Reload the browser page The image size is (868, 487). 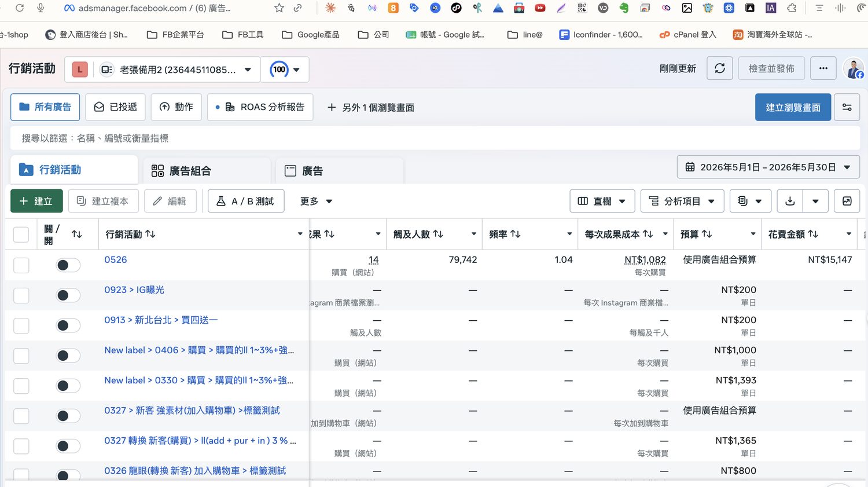click(20, 8)
